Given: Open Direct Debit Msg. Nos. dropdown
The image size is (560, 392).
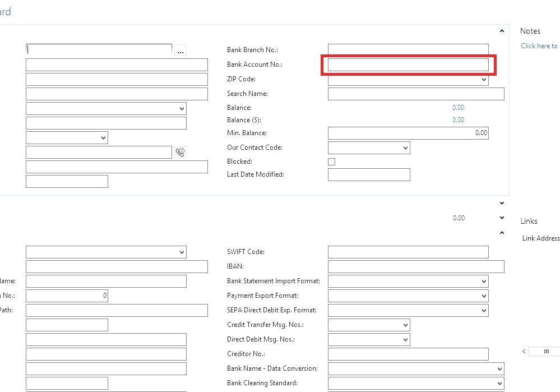Looking at the screenshot, I should (x=405, y=339).
